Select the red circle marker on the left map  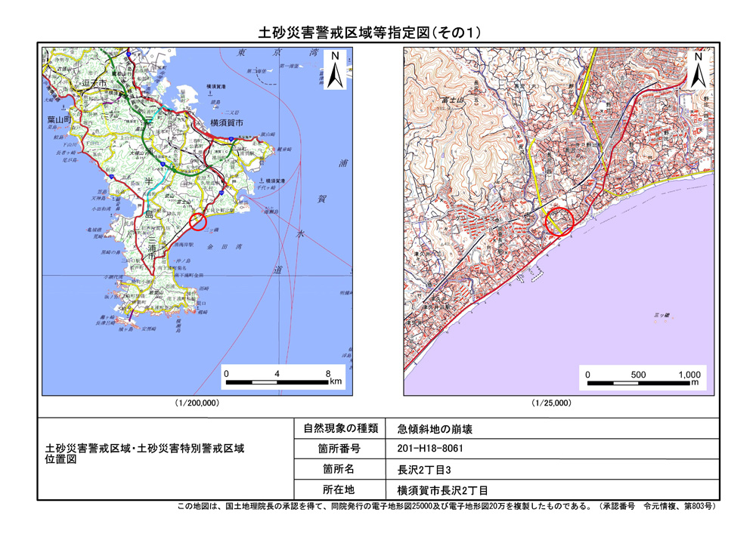pyautogui.click(x=197, y=221)
